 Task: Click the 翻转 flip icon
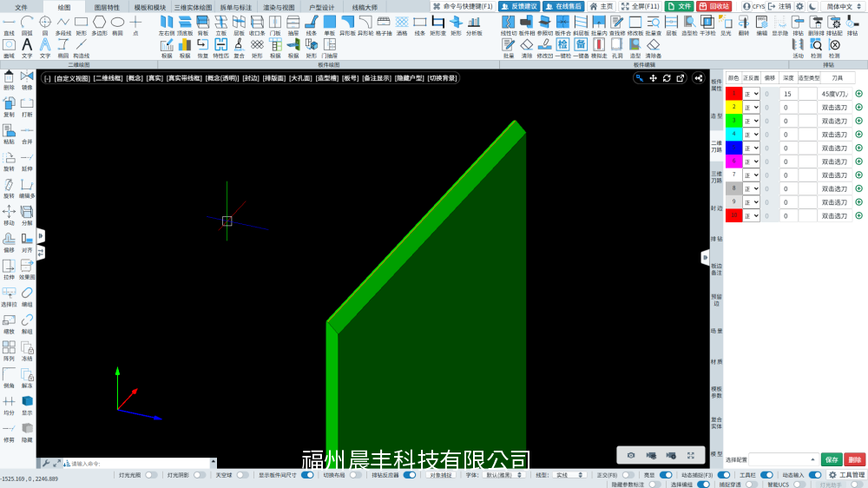coord(744,25)
